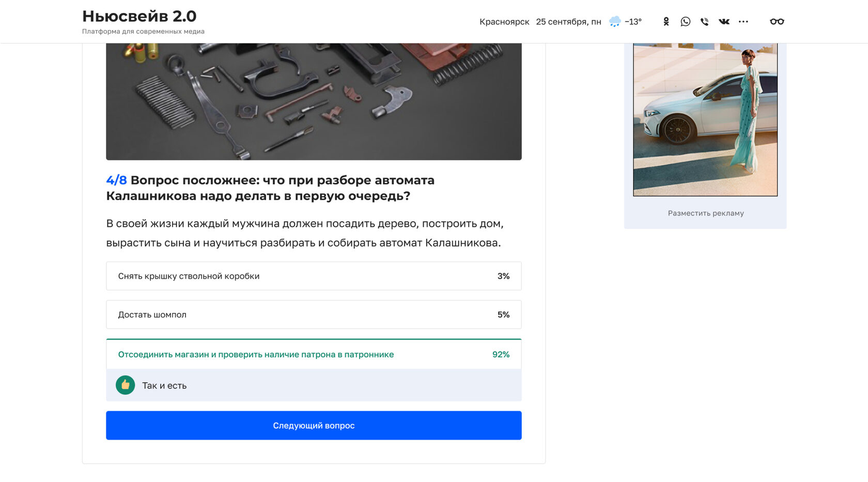This screenshot has width=868, height=482.
Task: Toggle accessibility glasses icon
Action: pyautogui.click(x=777, y=22)
